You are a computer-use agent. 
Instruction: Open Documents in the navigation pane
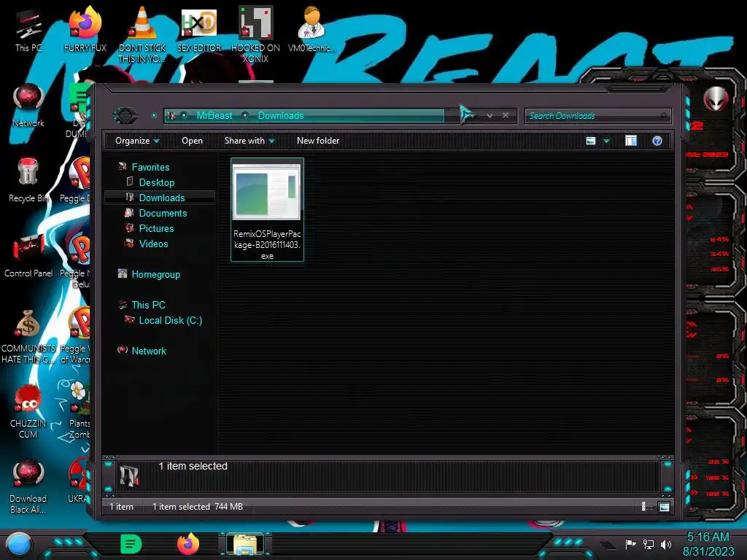(x=163, y=213)
